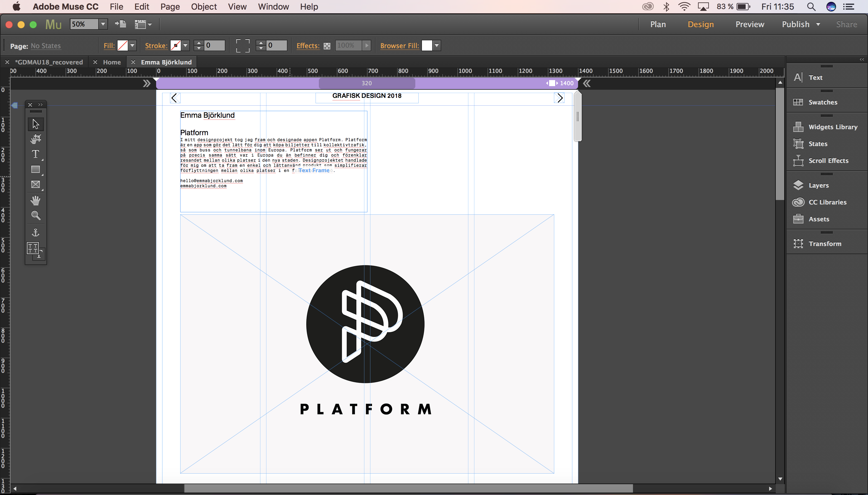Image resolution: width=868 pixels, height=495 pixels.
Task: Select the Selection tool arrow
Action: (x=35, y=123)
